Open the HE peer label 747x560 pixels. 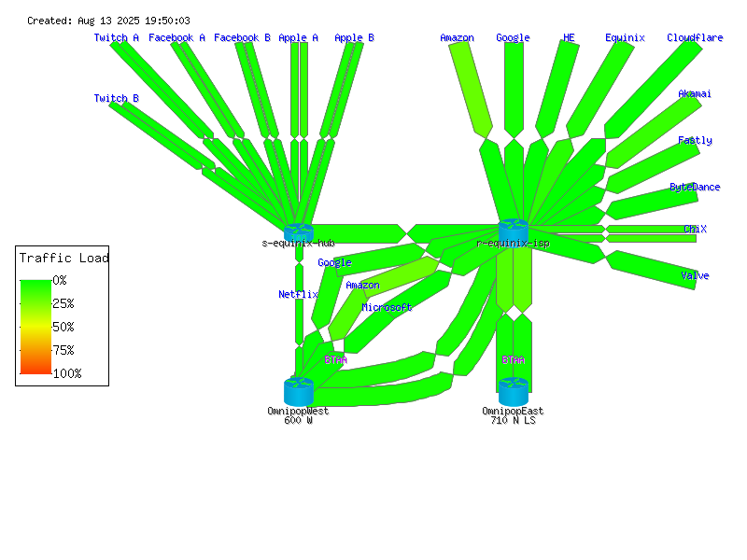click(x=569, y=37)
